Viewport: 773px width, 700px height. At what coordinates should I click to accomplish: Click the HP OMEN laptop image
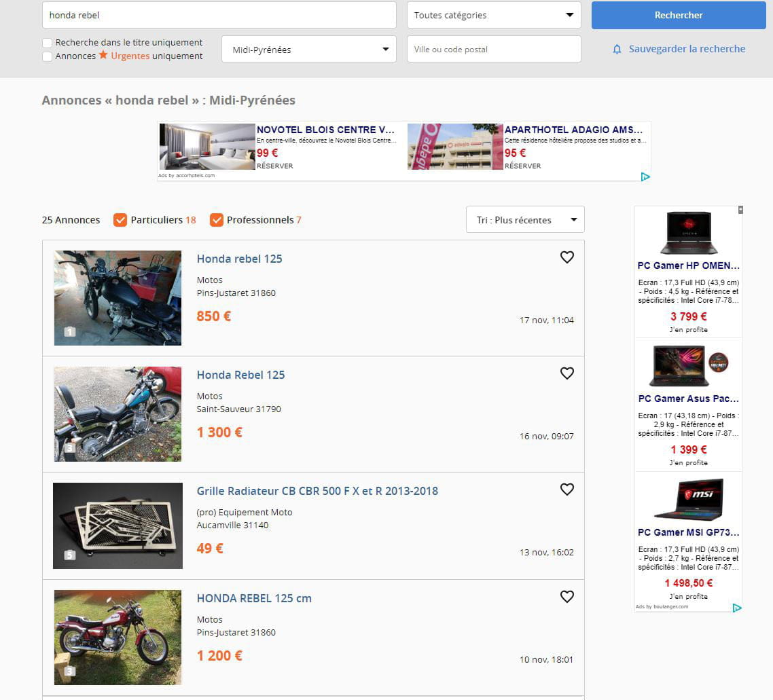coord(689,232)
